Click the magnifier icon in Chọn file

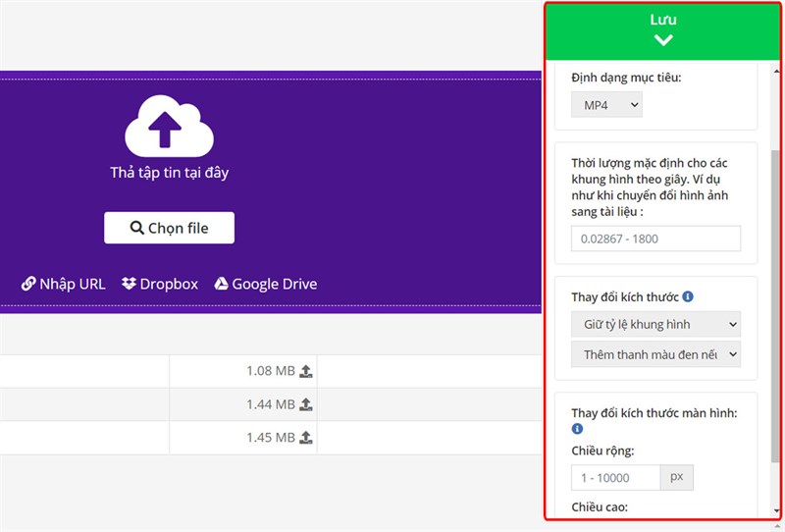point(136,228)
